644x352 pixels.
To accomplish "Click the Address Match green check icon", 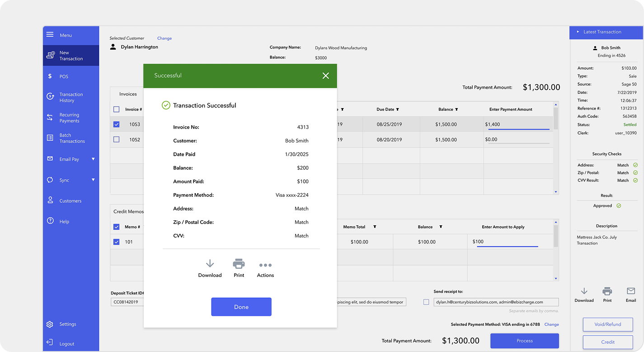I will pos(635,165).
